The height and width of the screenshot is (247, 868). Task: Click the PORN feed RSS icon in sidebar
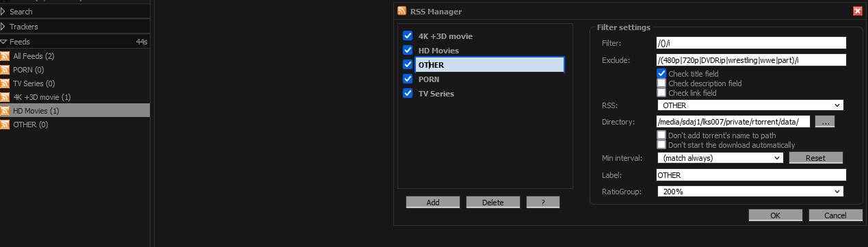5,70
